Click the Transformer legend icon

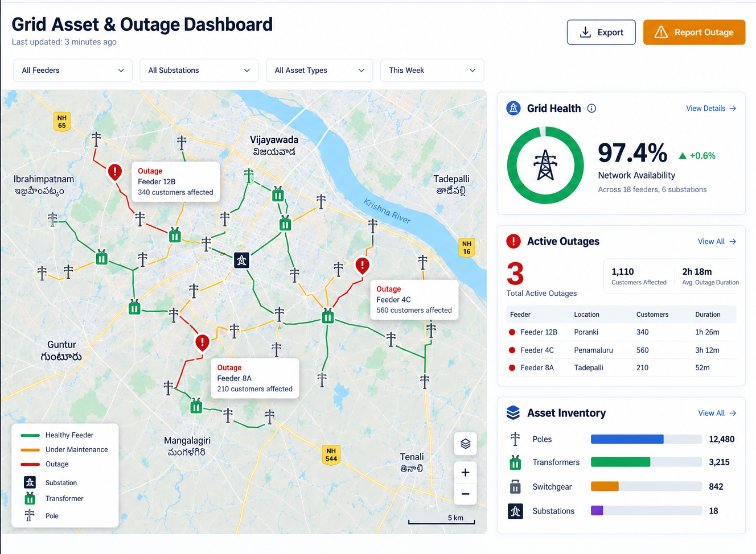pyautogui.click(x=30, y=499)
